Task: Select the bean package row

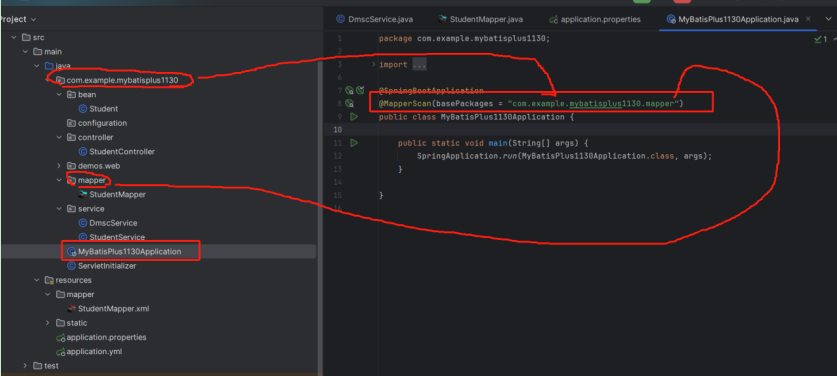Action: tap(158, 95)
